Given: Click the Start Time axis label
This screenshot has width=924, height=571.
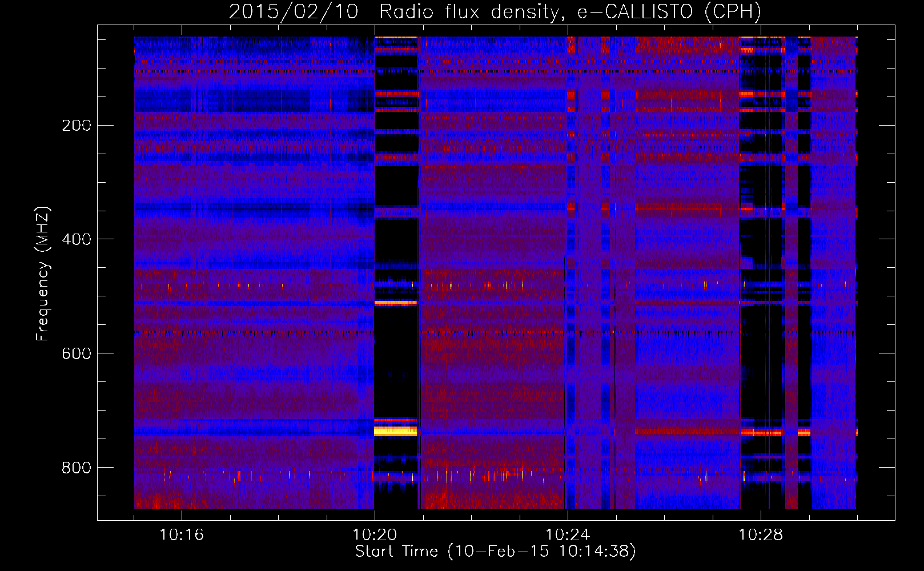Looking at the screenshot, I should [495, 552].
